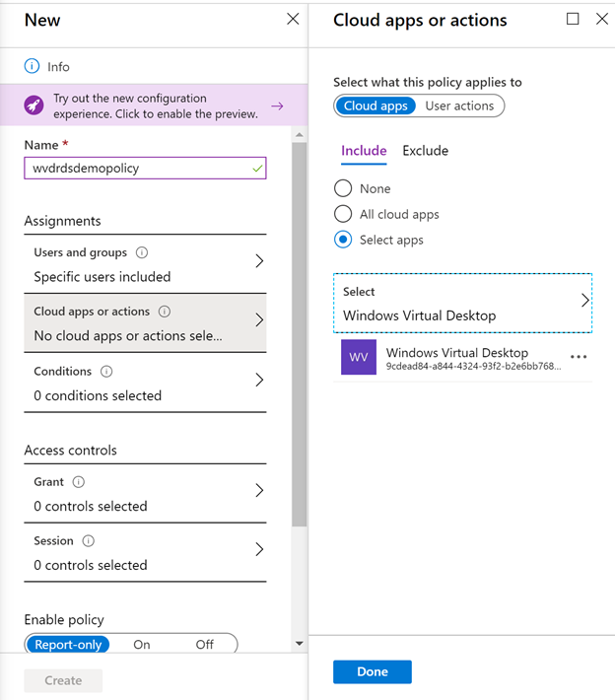Expand Grant controls chevron
615x700 pixels.
coord(259,491)
